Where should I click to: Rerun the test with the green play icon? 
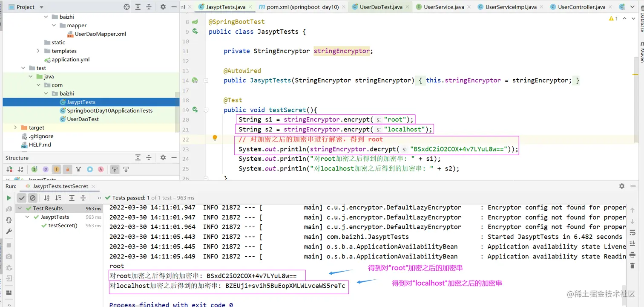click(x=9, y=198)
